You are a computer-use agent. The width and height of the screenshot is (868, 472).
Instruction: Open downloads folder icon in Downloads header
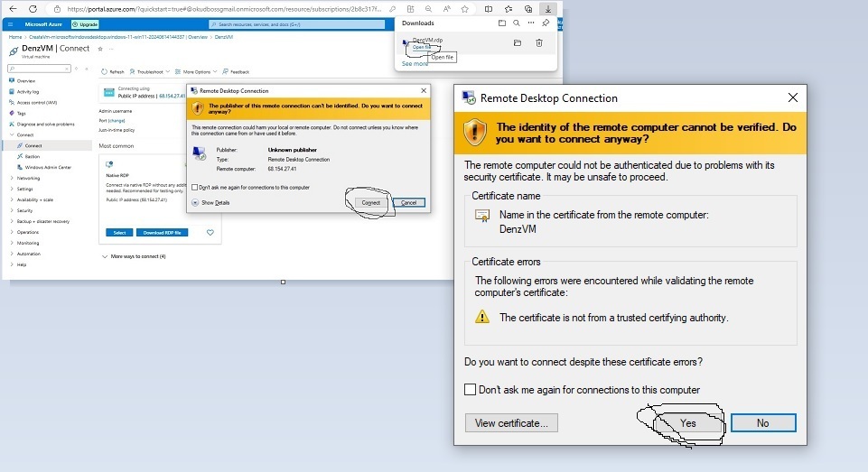click(x=501, y=23)
